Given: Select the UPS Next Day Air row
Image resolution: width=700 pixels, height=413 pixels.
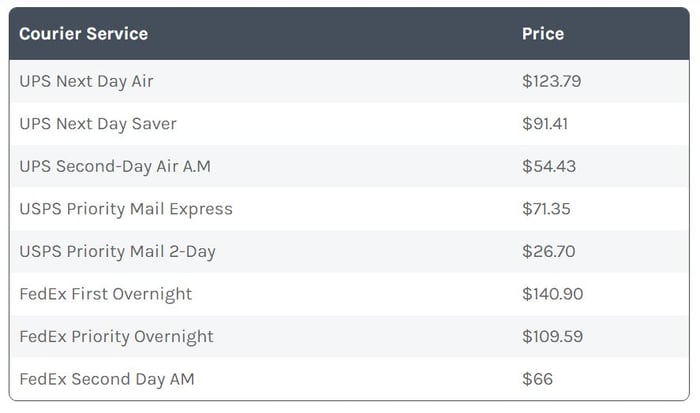Looking at the screenshot, I should point(349,81).
